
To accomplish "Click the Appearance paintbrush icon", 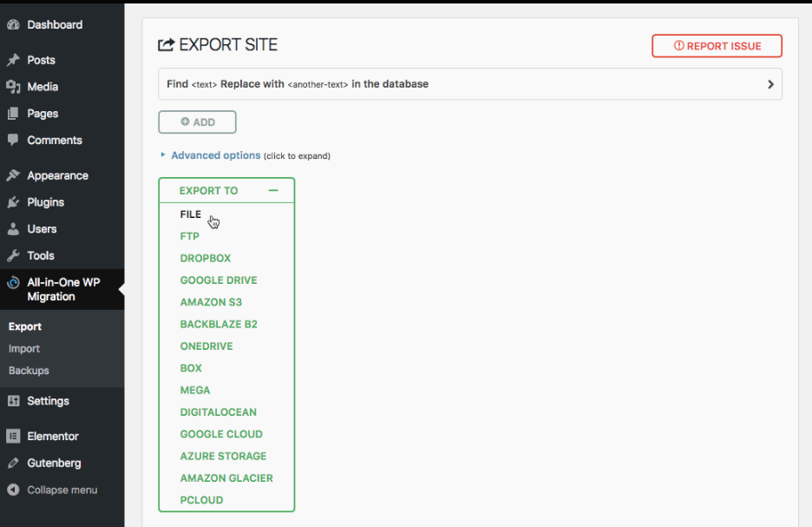I will [14, 175].
